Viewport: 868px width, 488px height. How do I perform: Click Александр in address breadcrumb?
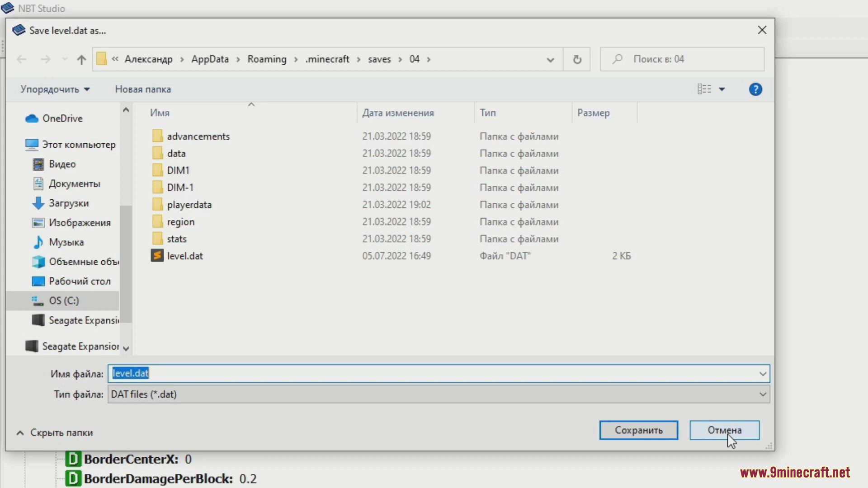click(148, 59)
